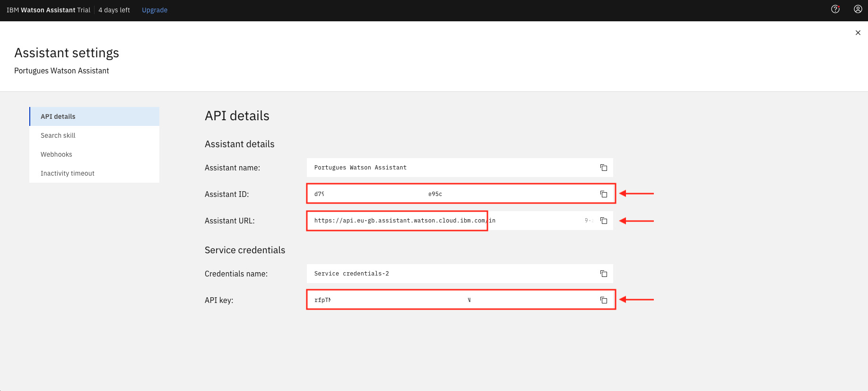Open the Webhooks section

click(95, 154)
